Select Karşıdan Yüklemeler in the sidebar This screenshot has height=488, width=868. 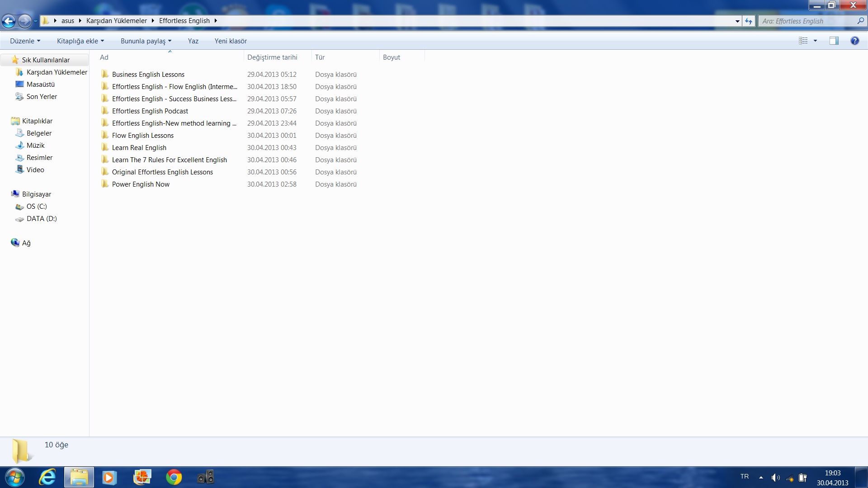pos(57,72)
